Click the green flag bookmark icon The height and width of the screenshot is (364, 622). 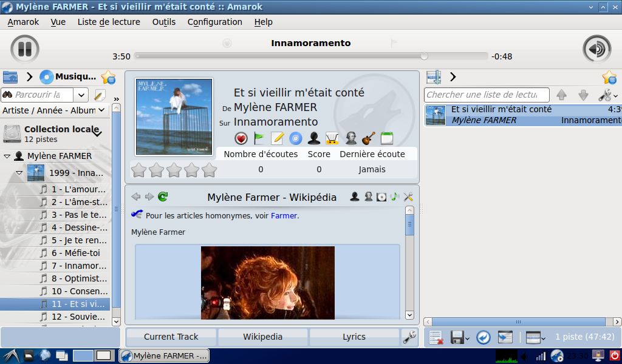coord(259,138)
